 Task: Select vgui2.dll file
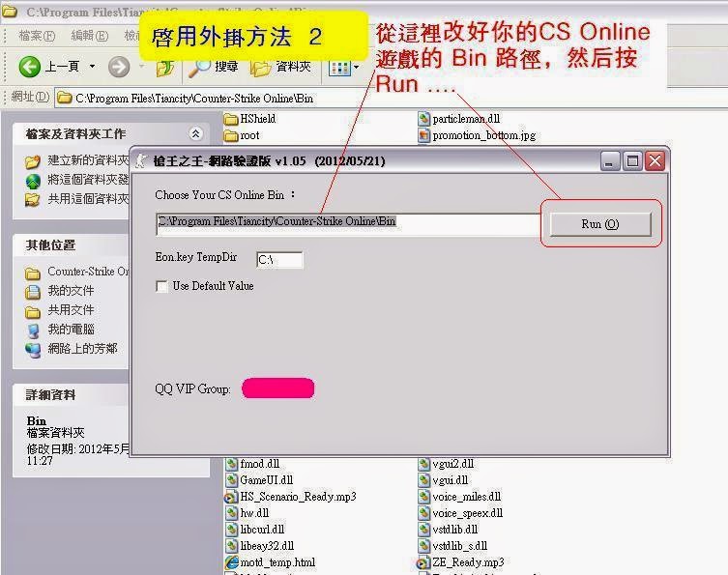446,464
